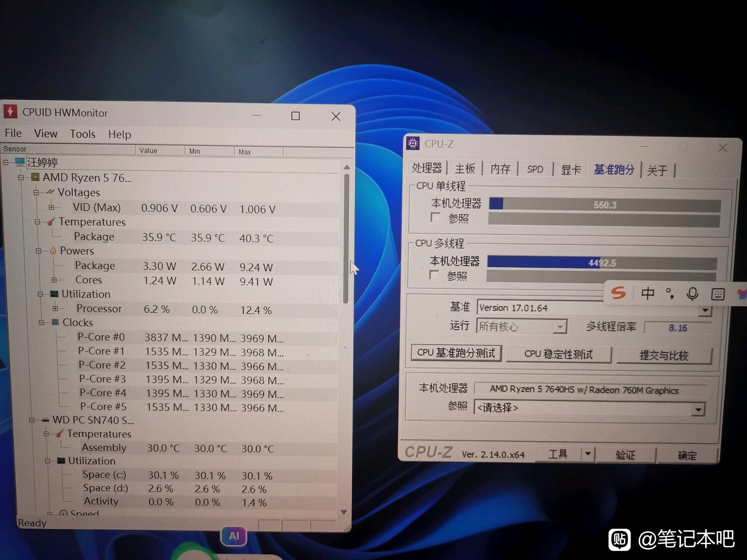This screenshot has width=747, height=560.
Task: Open the 基准 version dropdown
Action: (705, 310)
